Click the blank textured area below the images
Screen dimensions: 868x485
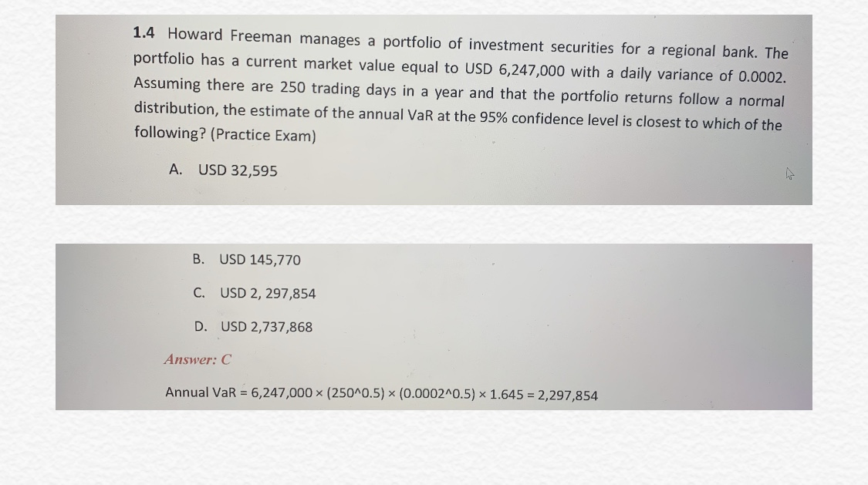coord(434,448)
